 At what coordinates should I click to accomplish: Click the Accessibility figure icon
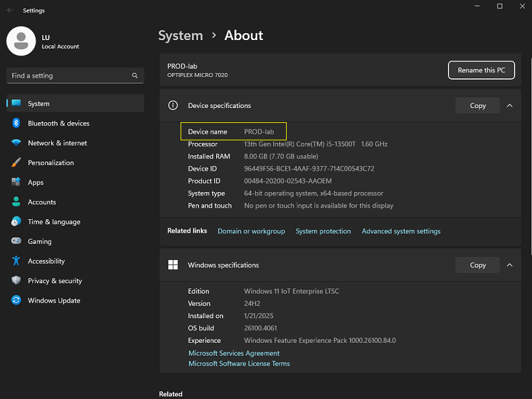coord(16,261)
